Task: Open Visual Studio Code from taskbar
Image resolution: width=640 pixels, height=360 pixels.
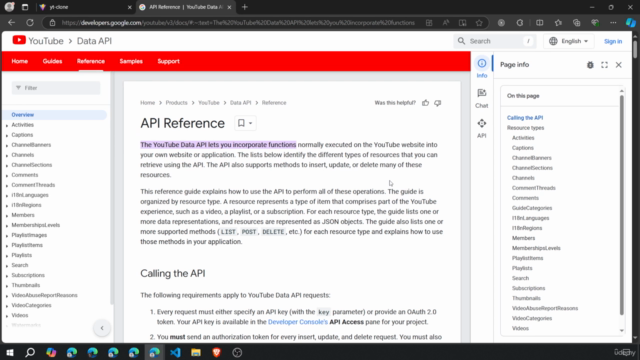Action: pyautogui.click(x=175, y=352)
